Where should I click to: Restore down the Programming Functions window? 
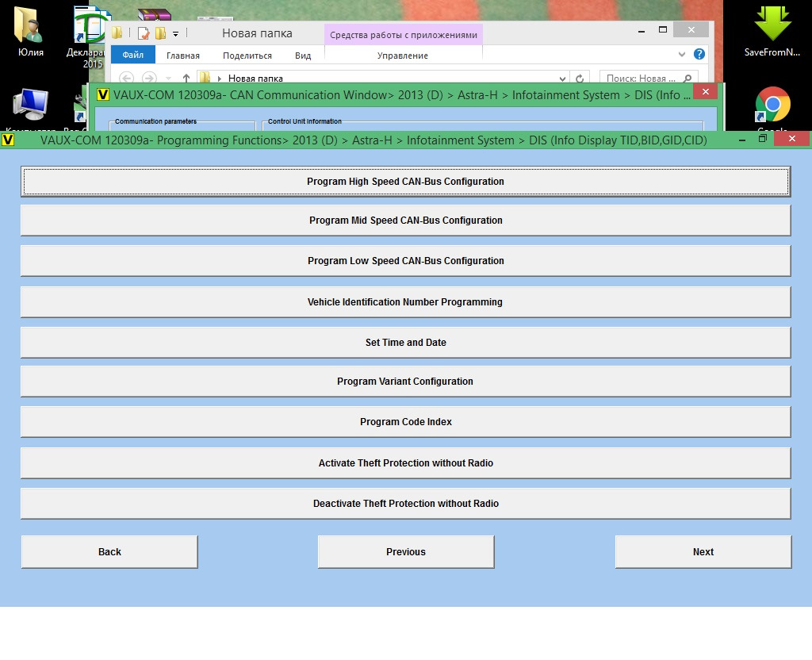(762, 138)
